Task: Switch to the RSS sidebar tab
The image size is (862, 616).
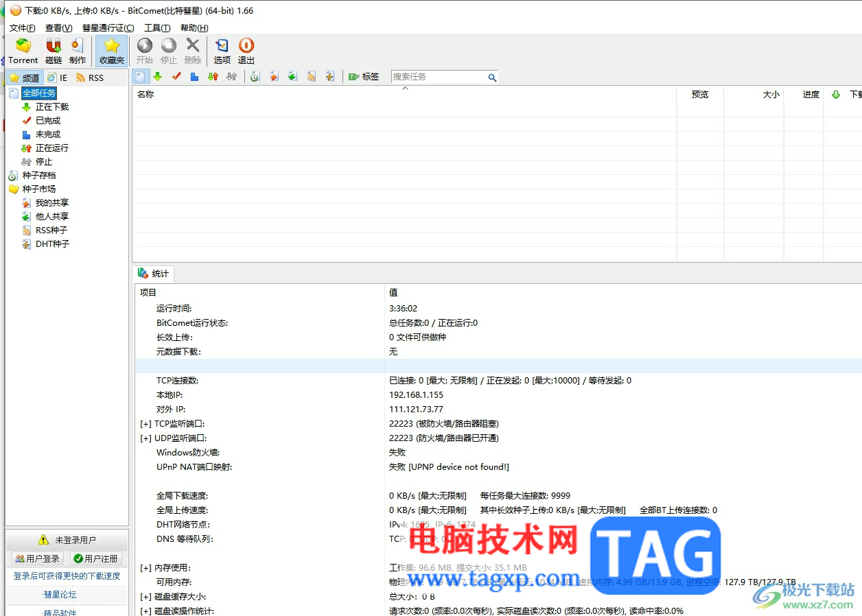Action: pos(90,78)
